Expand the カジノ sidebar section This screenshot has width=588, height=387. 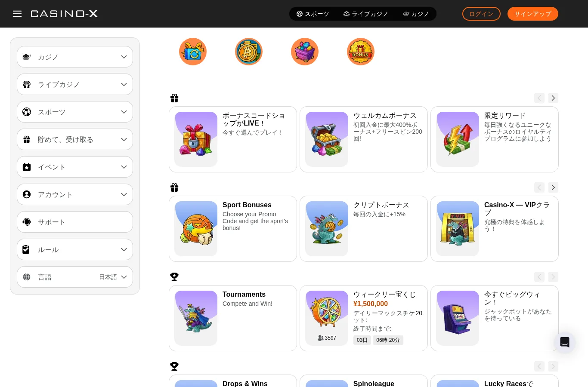tap(75, 57)
